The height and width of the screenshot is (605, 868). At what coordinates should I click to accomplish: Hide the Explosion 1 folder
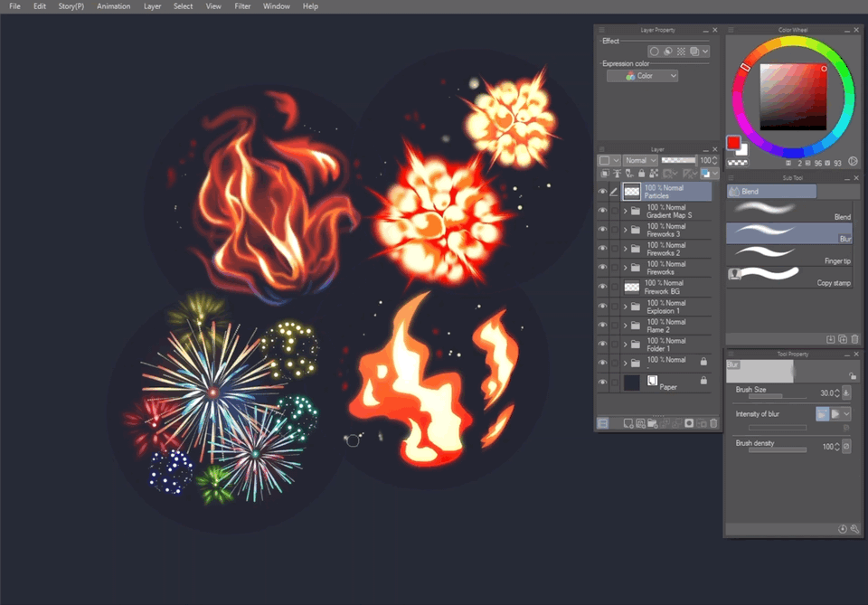click(x=603, y=307)
